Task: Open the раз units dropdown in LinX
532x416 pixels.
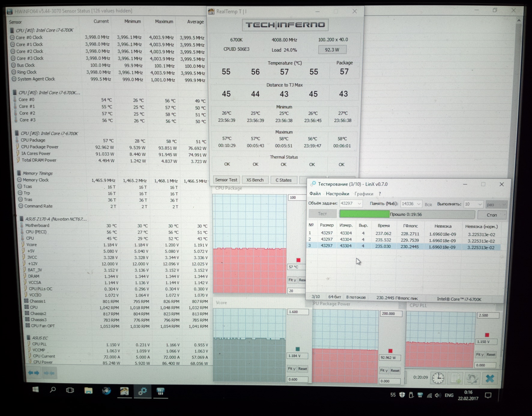Action: pyautogui.click(x=496, y=204)
